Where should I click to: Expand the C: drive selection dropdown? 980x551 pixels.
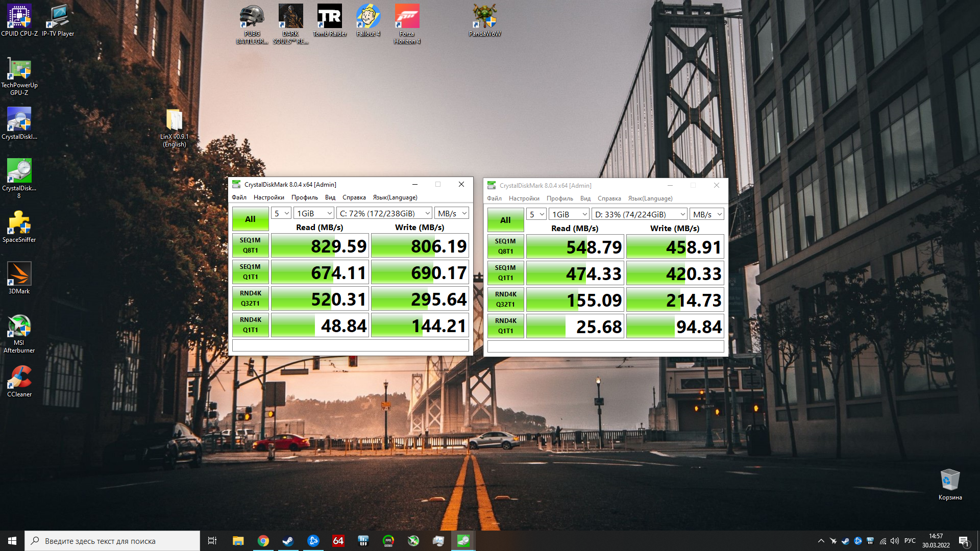point(385,213)
